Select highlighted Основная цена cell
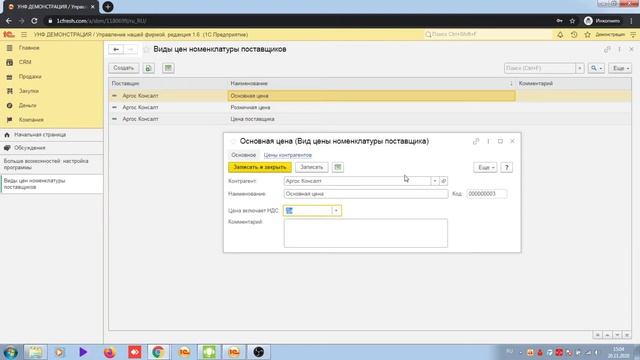Screen dimensions: 640x360 point(371,96)
